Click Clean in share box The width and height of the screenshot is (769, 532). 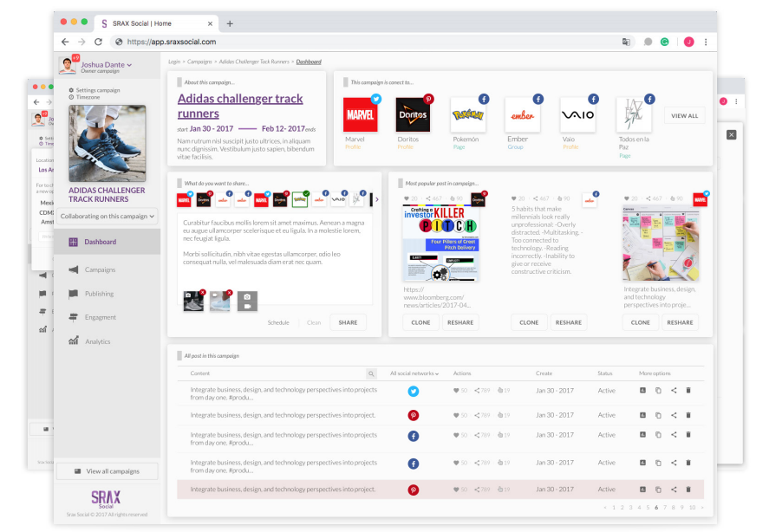click(314, 322)
